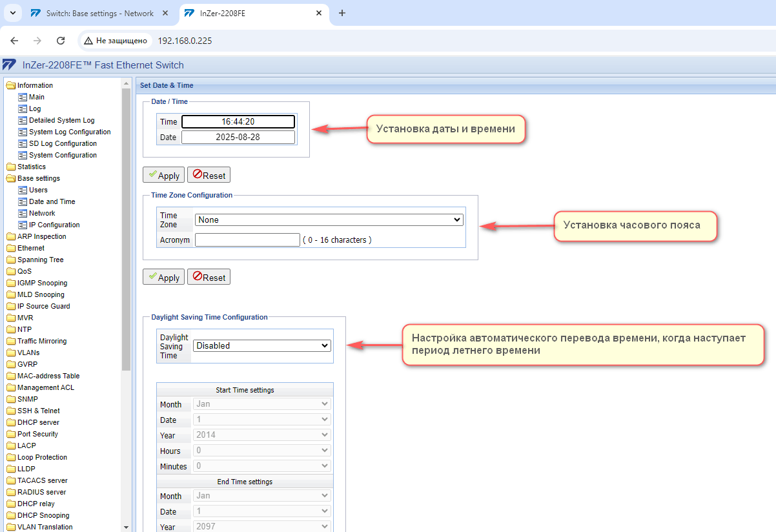776x532 pixels.
Task: Switch to 'Switch: Base settings - Network' tab
Action: tap(100, 13)
